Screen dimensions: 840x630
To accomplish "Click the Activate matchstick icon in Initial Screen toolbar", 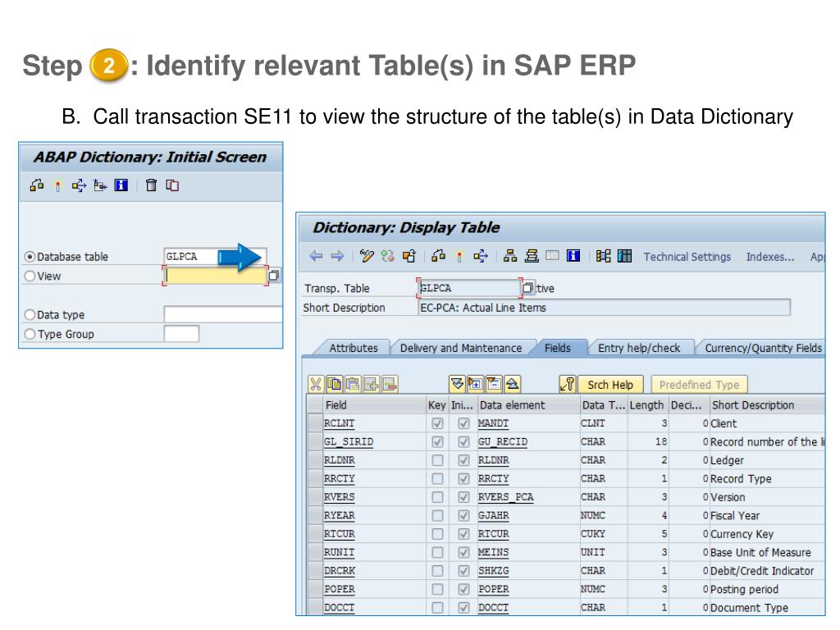I will pyautogui.click(x=58, y=185).
